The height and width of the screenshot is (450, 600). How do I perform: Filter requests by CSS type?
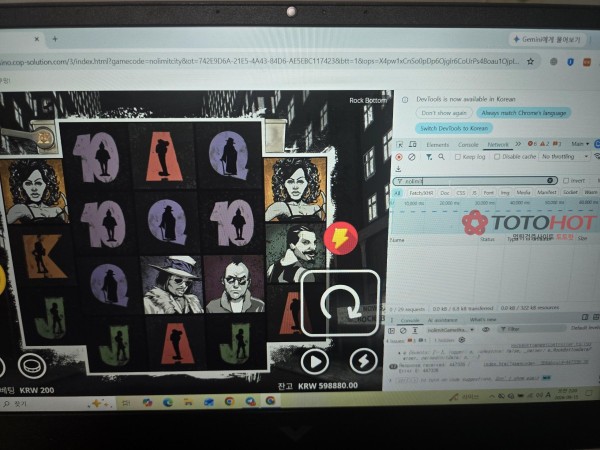(461, 193)
